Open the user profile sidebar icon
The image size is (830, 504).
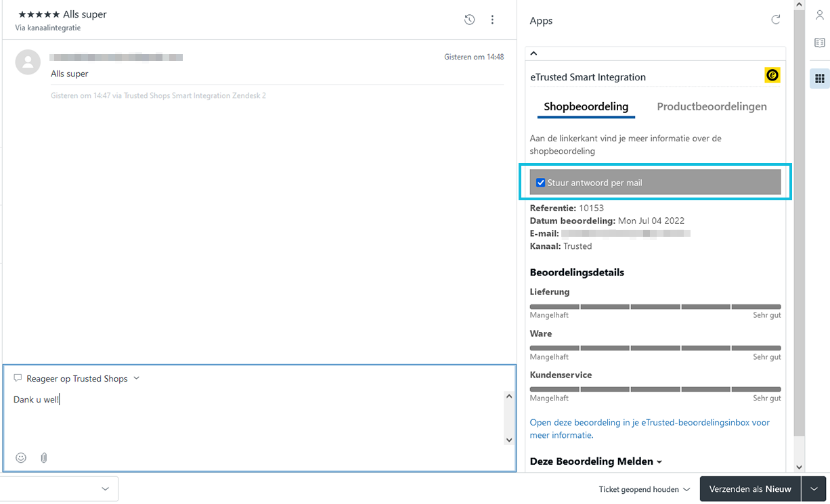[x=820, y=15]
